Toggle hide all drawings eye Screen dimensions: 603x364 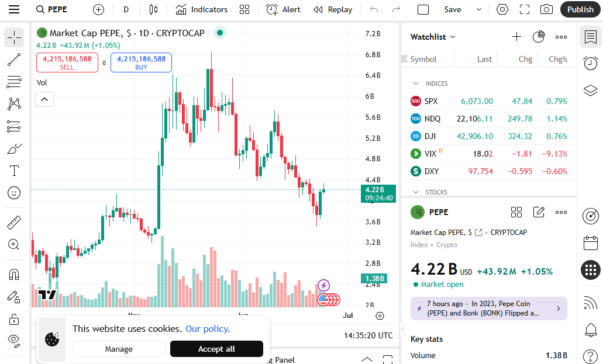pos(14,341)
